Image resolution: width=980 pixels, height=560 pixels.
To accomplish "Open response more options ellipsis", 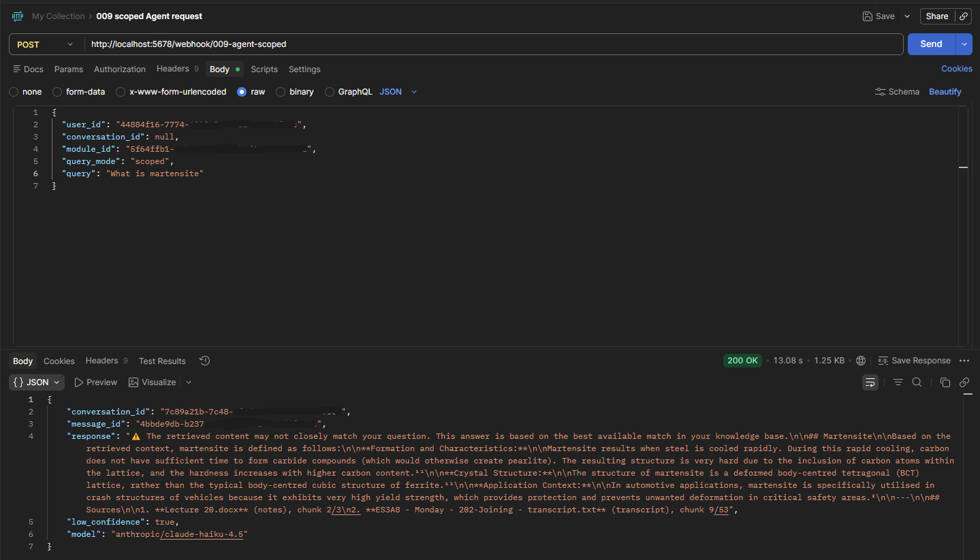I will click(x=964, y=361).
